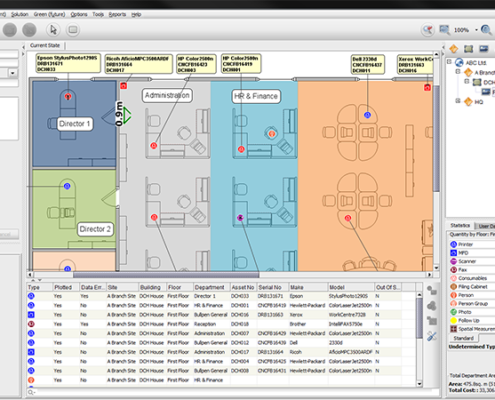Sort table by Model column header

coord(351,287)
